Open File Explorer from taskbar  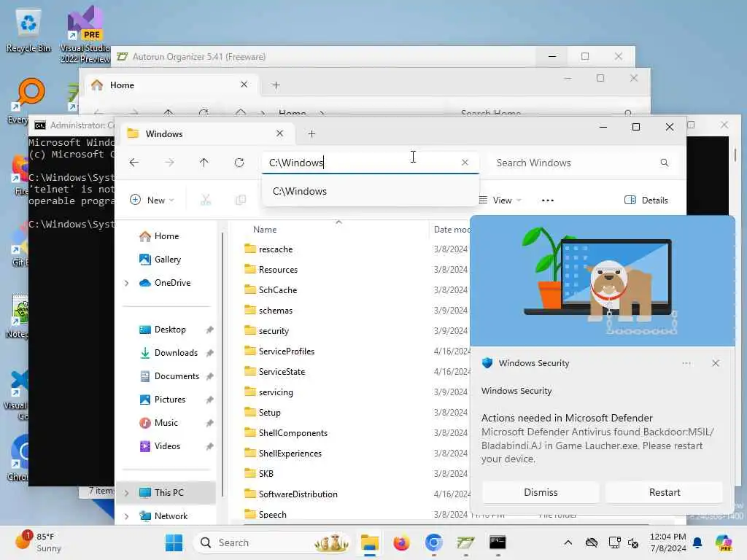[370, 542]
